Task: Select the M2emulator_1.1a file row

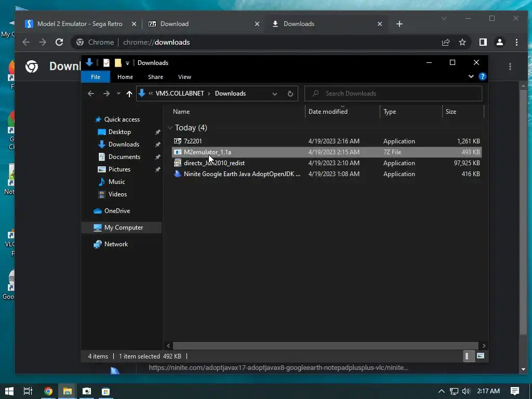Action: [327, 152]
